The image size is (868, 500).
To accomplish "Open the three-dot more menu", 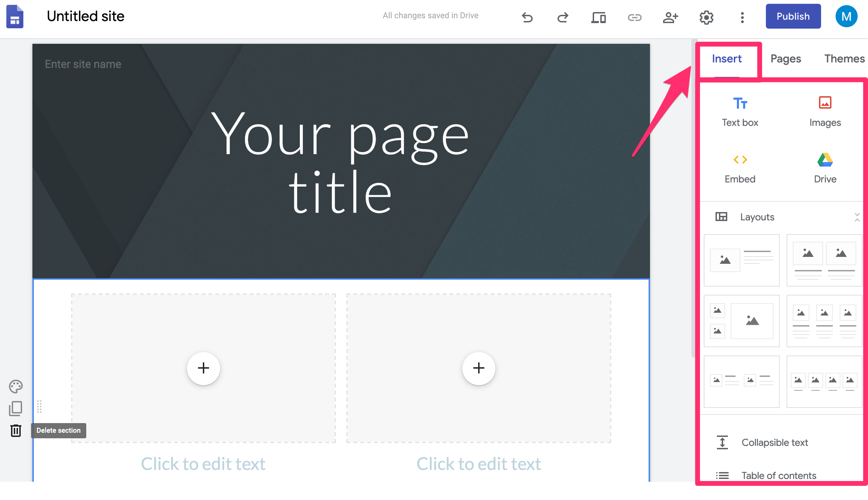I will 742,17.
